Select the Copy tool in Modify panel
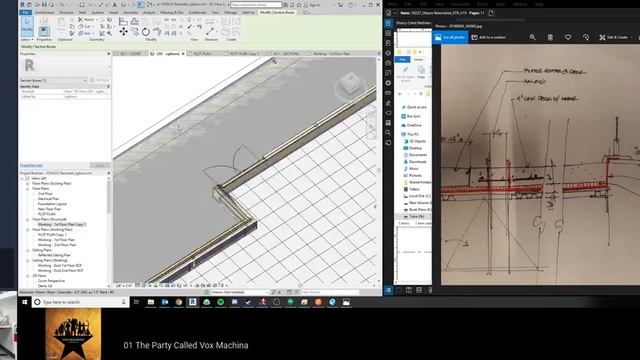This screenshot has width=640, height=360. point(135,31)
